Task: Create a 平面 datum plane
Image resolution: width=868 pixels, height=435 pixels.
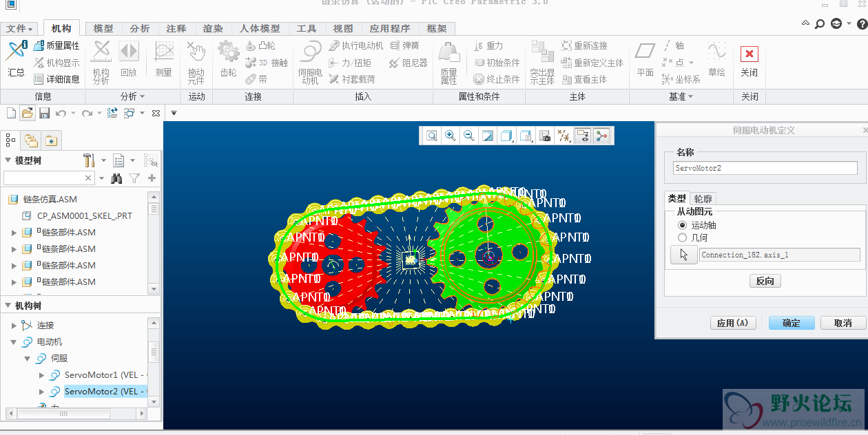Action: click(645, 59)
